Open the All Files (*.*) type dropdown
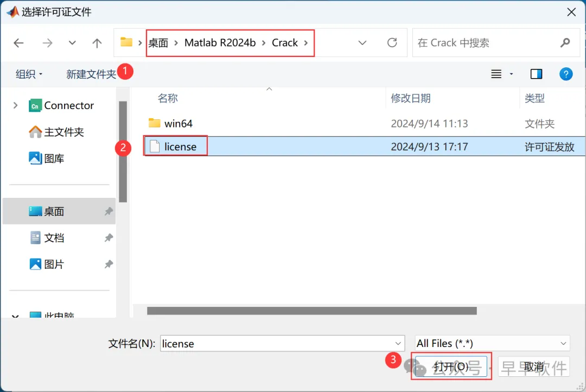This screenshot has width=586, height=392. coord(492,343)
